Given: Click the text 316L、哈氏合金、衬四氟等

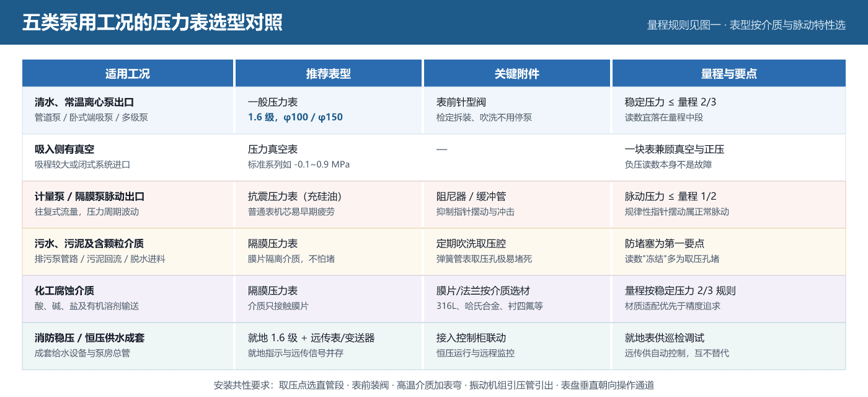Looking at the screenshot, I should tap(490, 306).
